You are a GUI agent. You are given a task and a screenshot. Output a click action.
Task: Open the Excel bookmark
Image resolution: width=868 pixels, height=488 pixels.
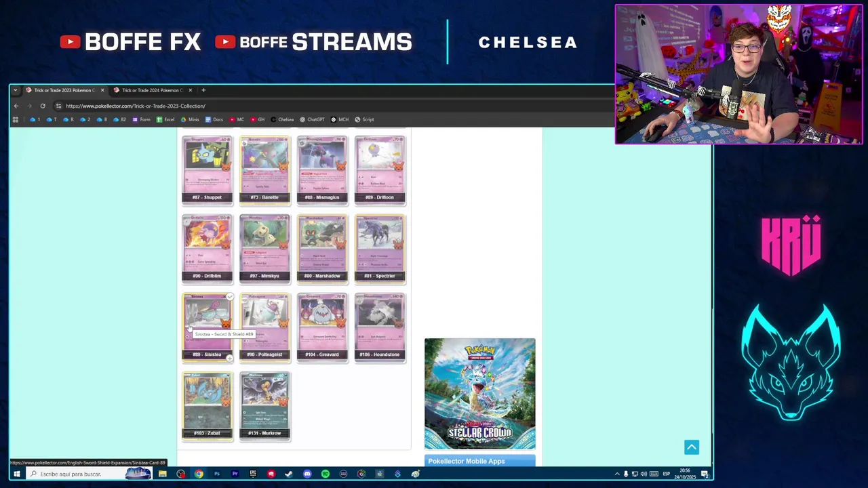(165, 119)
